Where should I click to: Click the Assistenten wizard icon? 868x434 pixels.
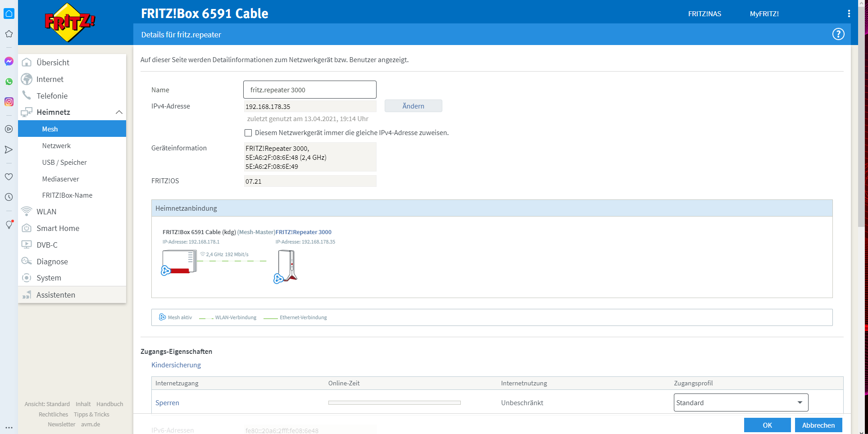coord(27,294)
